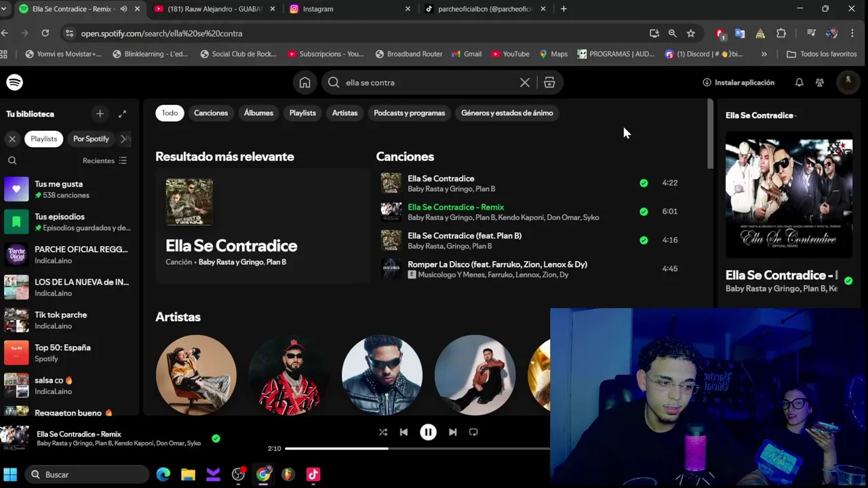The image size is (868, 488).
Task: Expand more bookmarks chevron
Action: [764, 54]
